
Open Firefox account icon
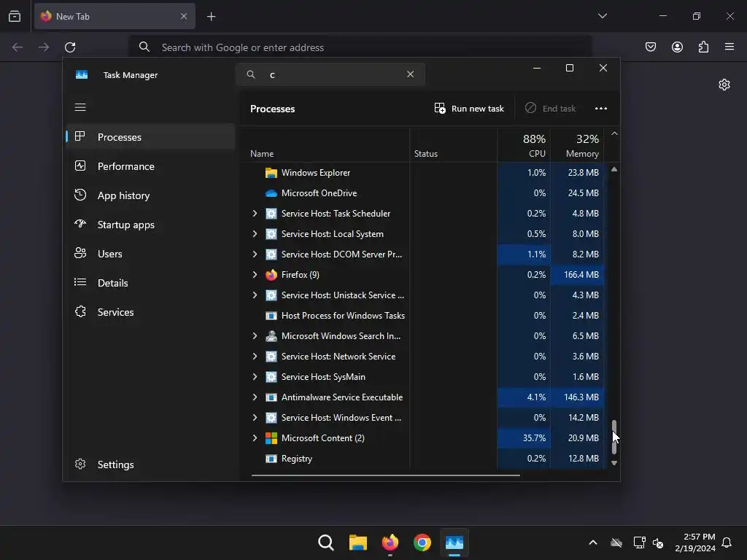click(677, 47)
